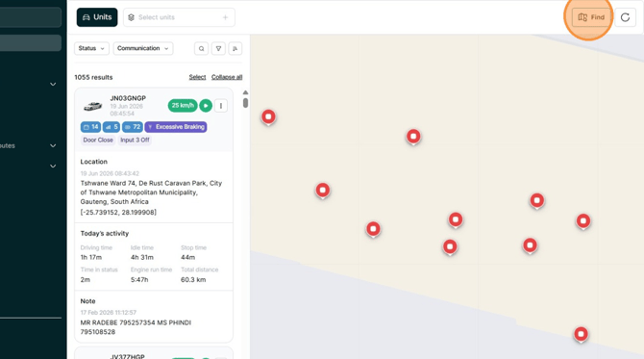Click the Engine run time value 5:47h
644x359 pixels.
pos(139,280)
